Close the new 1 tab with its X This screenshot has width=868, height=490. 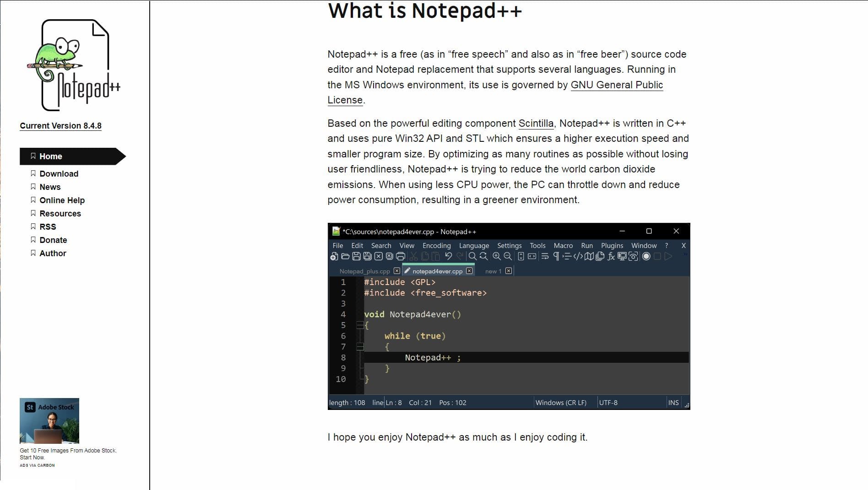click(509, 271)
